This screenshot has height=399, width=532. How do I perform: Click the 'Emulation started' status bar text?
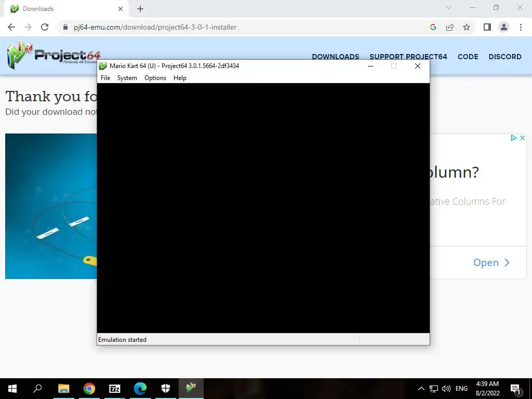122,340
